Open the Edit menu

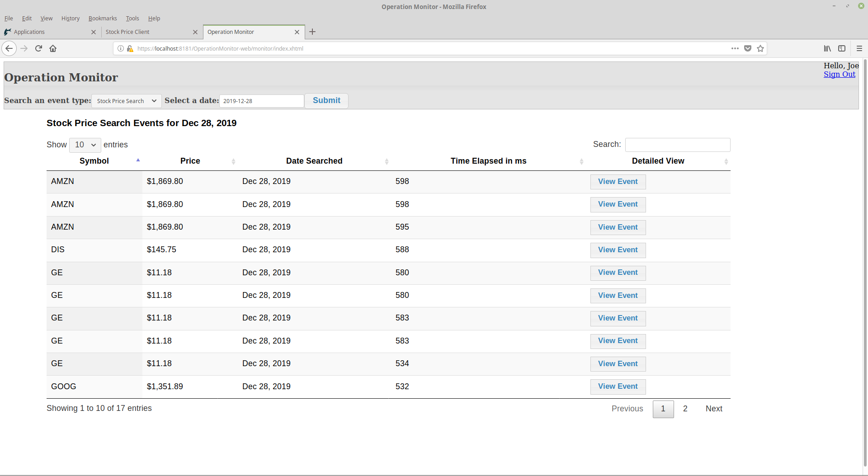click(27, 19)
